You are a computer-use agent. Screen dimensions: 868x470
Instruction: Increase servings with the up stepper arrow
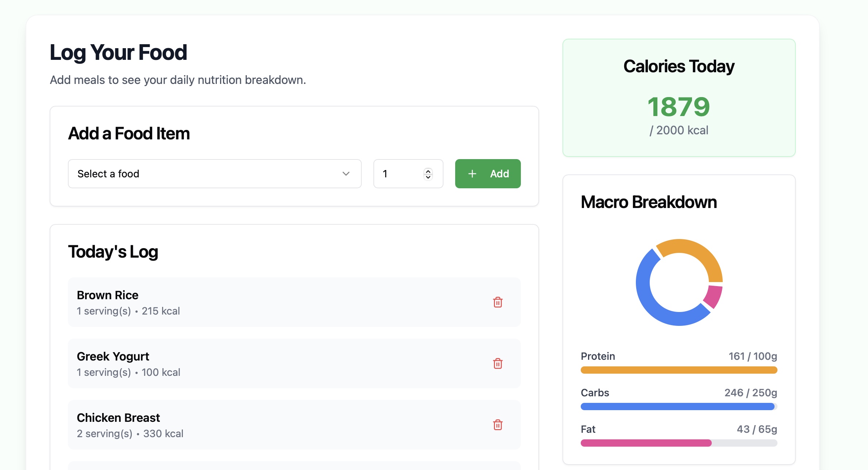[428, 171]
